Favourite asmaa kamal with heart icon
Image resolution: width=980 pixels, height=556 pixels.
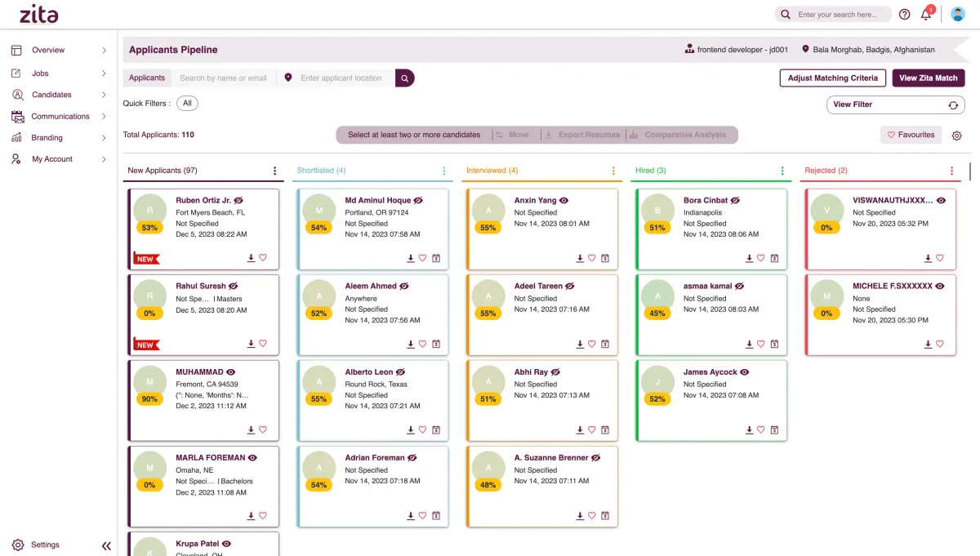tap(761, 344)
